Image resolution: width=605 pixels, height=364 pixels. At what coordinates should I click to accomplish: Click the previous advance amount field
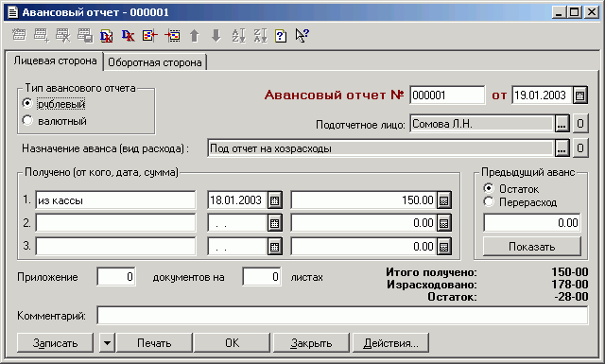[x=531, y=223]
